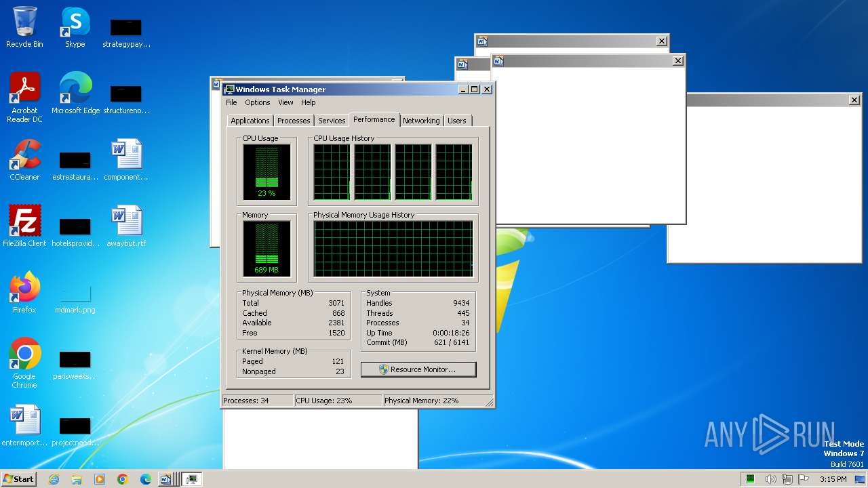The width and height of the screenshot is (868, 488).
Task: Click the Start button
Action: 19,479
